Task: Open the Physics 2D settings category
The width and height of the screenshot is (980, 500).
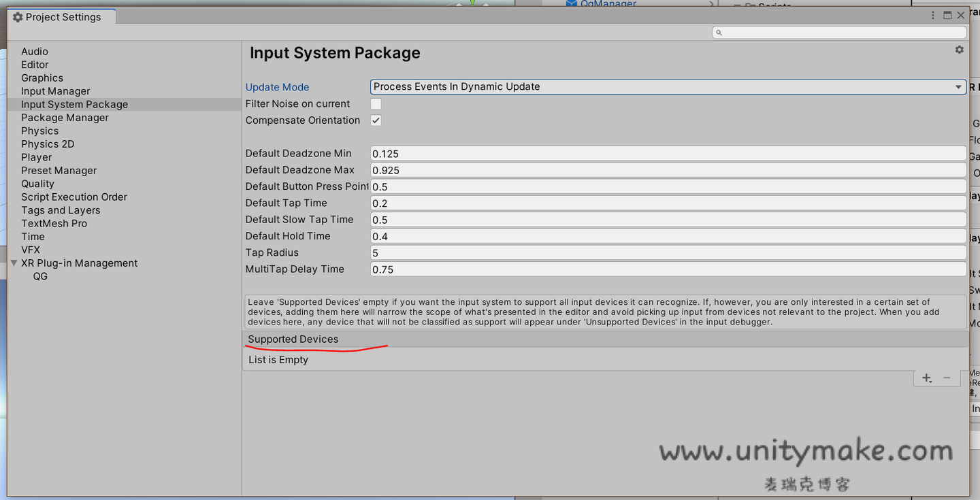Action: 48,144
